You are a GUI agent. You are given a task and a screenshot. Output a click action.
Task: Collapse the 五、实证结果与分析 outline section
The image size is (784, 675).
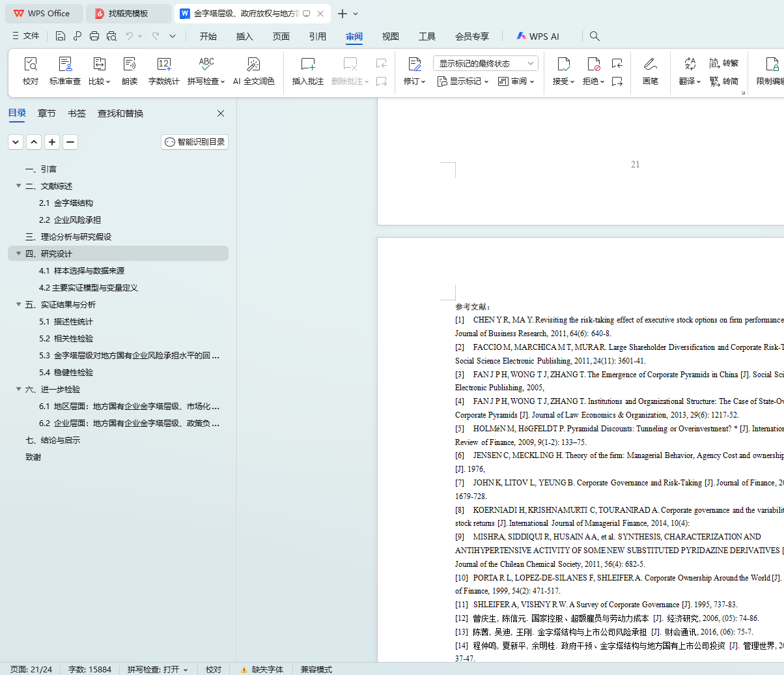pos(19,304)
